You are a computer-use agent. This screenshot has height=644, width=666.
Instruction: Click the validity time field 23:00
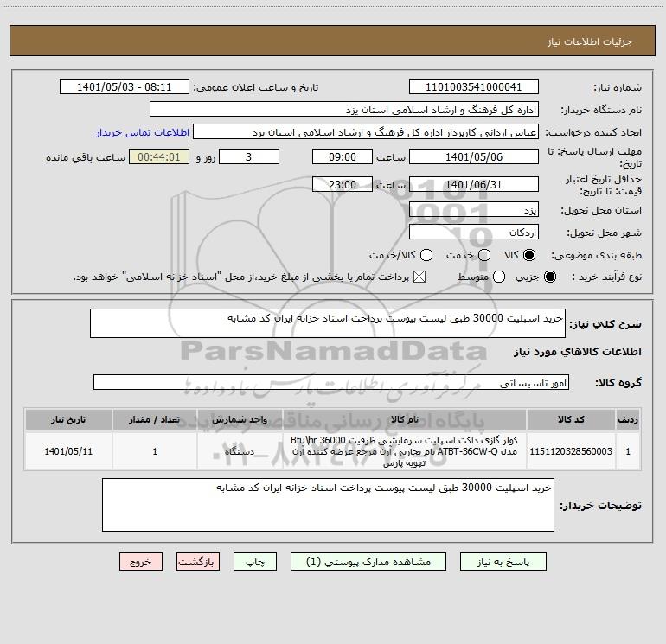tap(343, 184)
